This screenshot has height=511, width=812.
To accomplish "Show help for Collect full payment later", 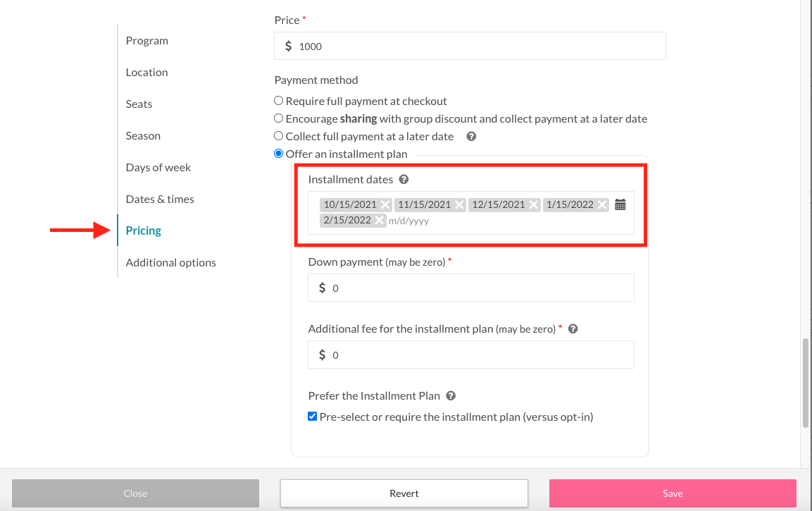I will click(472, 137).
